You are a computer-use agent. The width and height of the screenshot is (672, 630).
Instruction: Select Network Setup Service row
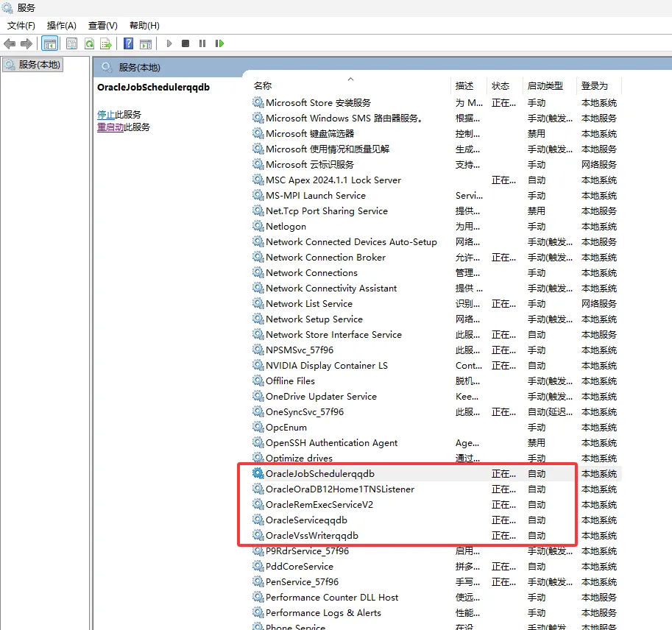click(435, 319)
